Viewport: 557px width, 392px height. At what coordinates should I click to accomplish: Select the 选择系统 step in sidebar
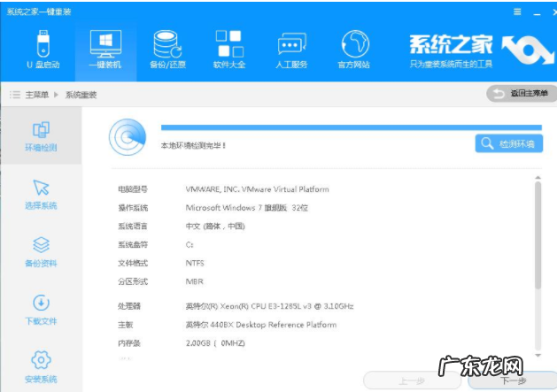pyautogui.click(x=41, y=194)
